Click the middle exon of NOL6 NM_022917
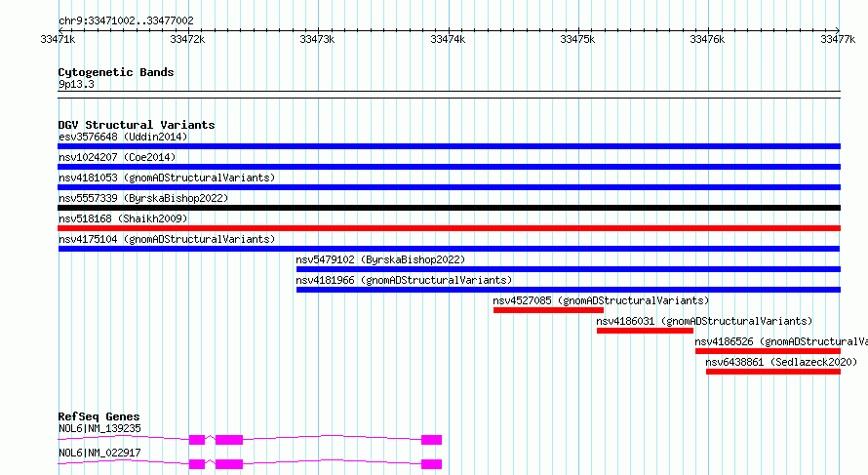This screenshot has height=475, width=868. (x=229, y=464)
